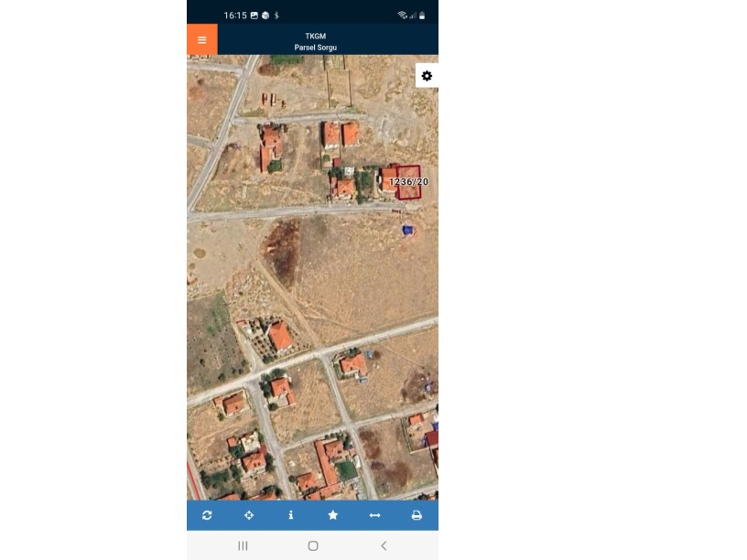
Task: Tap the clock showing 16:15
Action: click(x=235, y=16)
